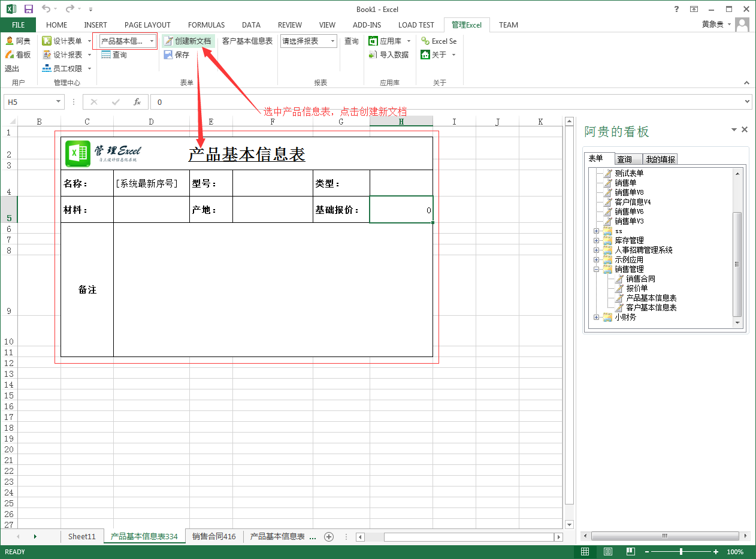Select row 12 header
Image resolution: width=756 pixels, height=559 pixels.
coord(8,363)
